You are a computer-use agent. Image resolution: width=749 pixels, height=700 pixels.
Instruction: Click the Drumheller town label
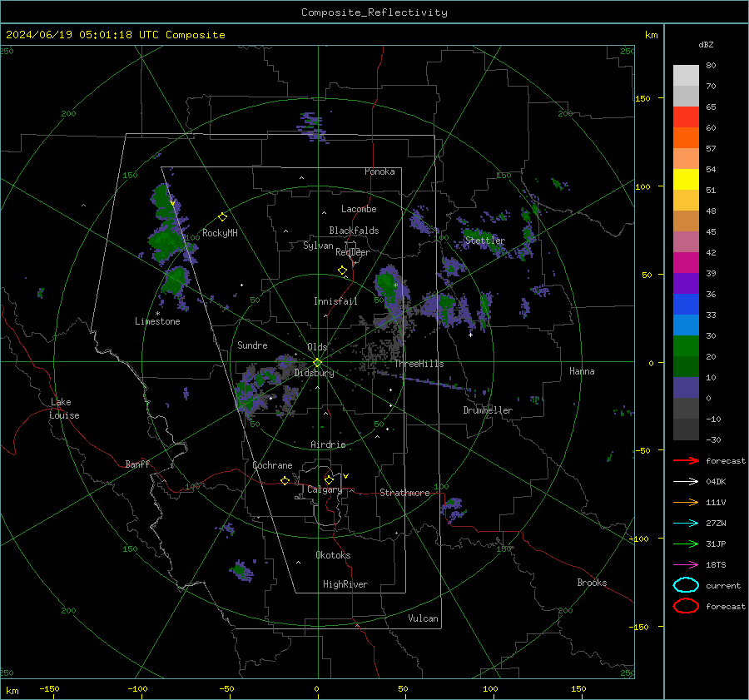click(488, 410)
